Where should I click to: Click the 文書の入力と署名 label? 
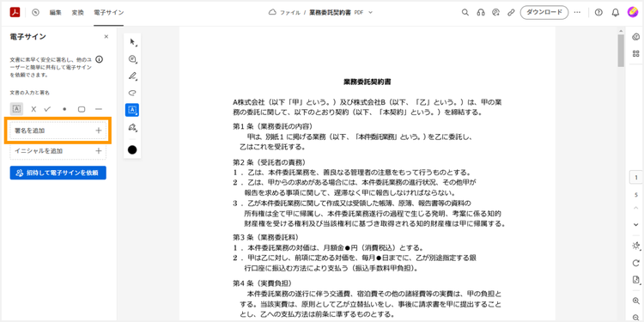point(29,93)
